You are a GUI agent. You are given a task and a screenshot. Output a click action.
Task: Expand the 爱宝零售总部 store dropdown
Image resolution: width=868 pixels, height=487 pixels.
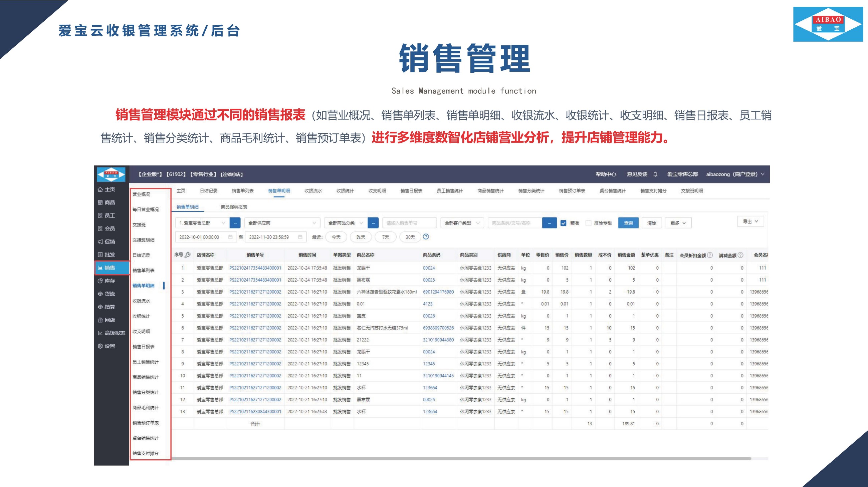(202, 223)
